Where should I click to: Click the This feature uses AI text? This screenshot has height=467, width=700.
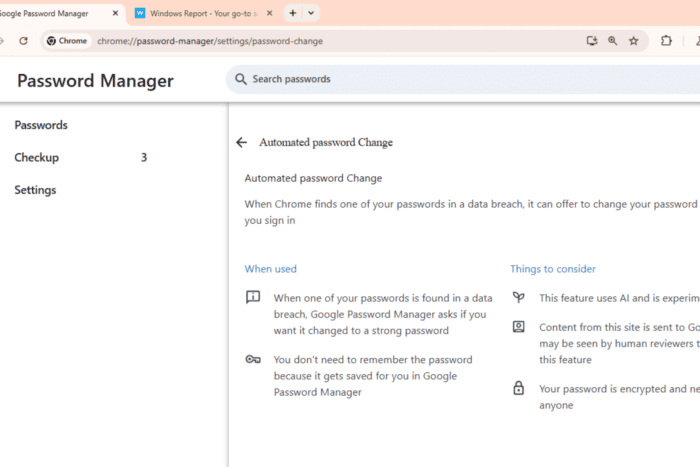click(620, 298)
